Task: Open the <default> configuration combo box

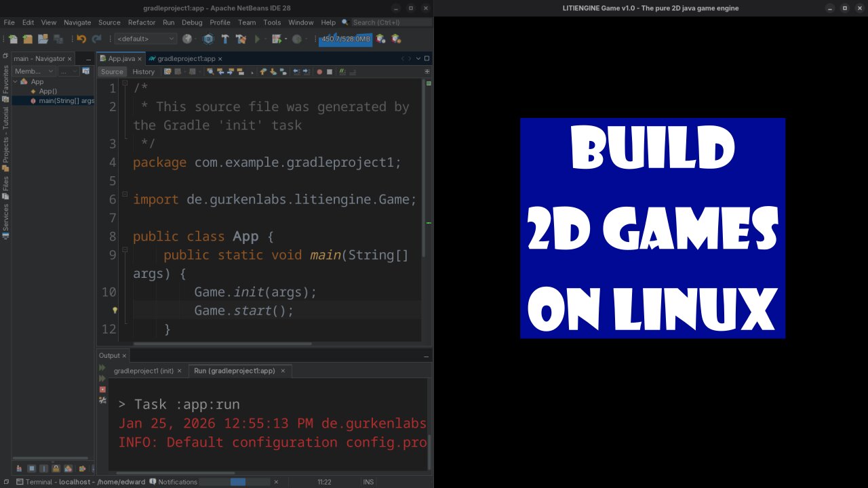Action: pyautogui.click(x=145, y=39)
